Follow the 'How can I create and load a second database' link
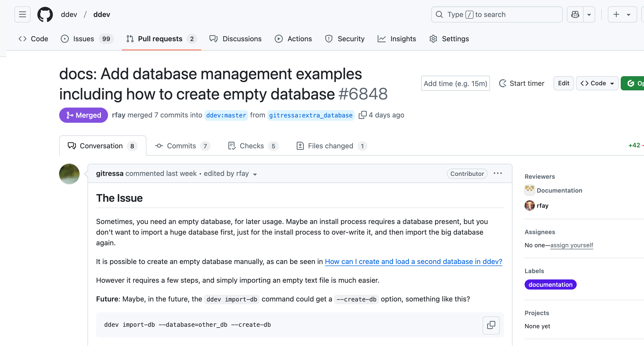Viewport: 644px width, 346px height. tap(413, 261)
